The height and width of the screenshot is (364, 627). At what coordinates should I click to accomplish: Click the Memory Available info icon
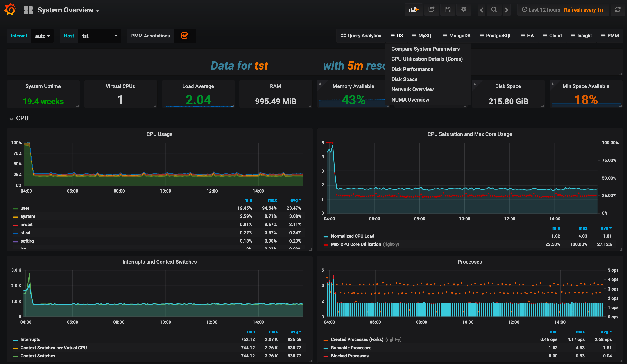(x=320, y=84)
